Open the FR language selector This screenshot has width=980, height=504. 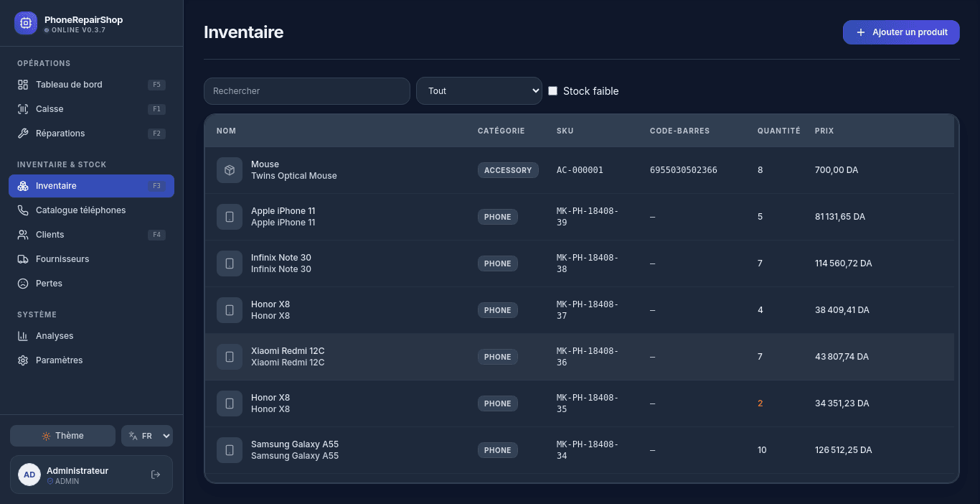[147, 436]
